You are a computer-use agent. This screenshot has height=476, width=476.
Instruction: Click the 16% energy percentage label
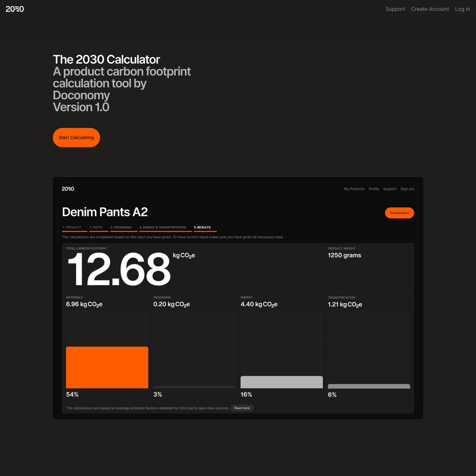coord(246,394)
